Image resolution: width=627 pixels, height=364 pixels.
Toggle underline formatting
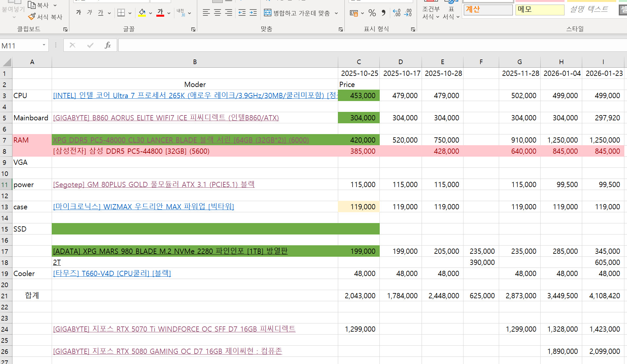click(100, 13)
